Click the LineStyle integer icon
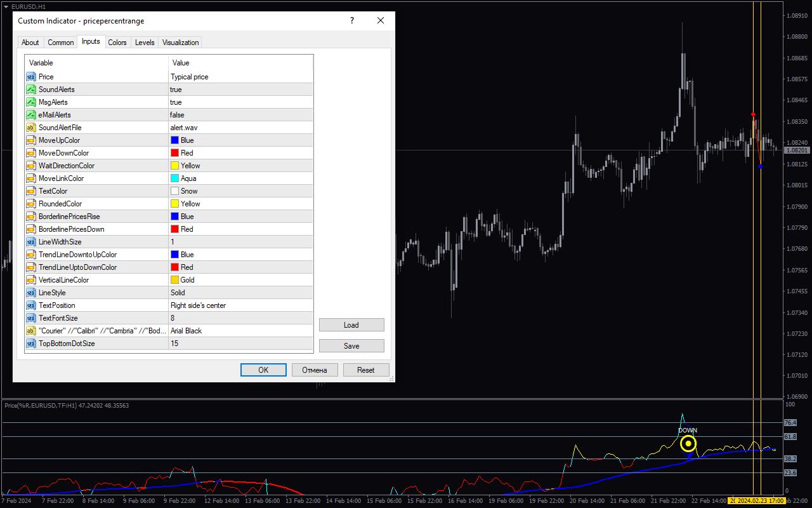 [x=31, y=293]
